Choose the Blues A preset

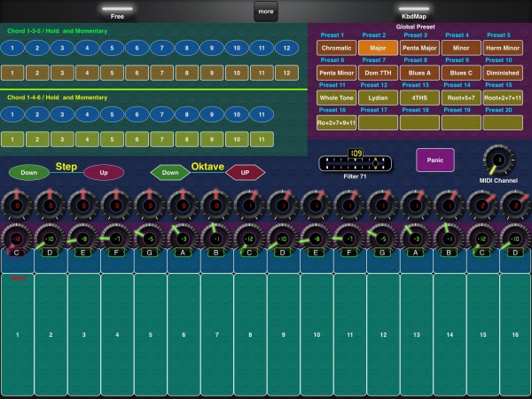pyautogui.click(x=419, y=73)
